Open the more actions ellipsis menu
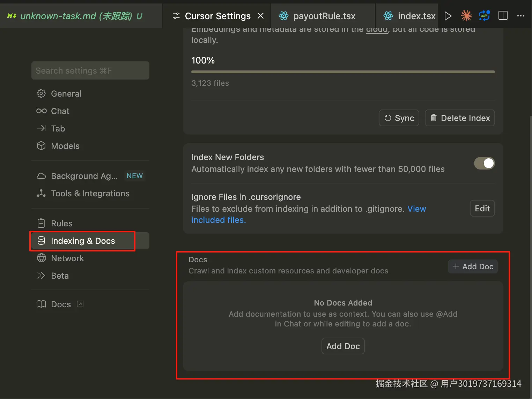The width and height of the screenshot is (532, 399). (x=521, y=16)
